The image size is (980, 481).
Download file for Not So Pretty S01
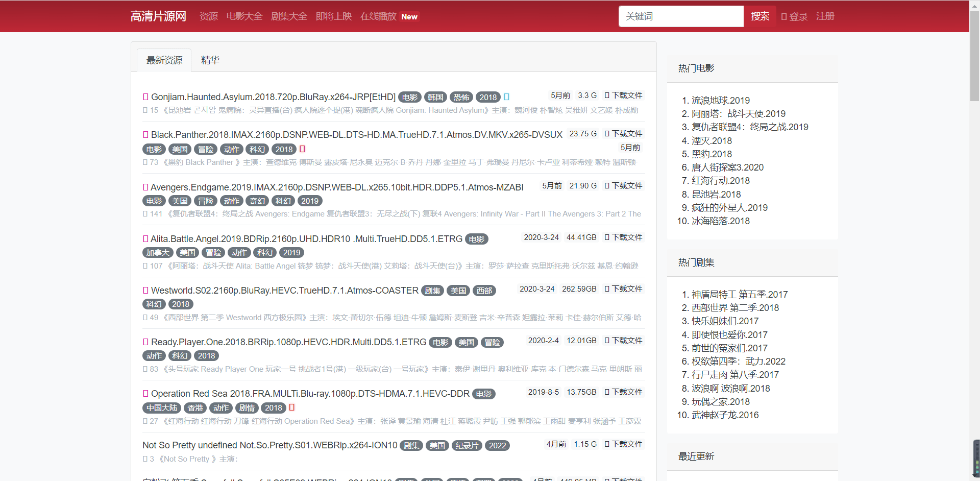(623, 444)
